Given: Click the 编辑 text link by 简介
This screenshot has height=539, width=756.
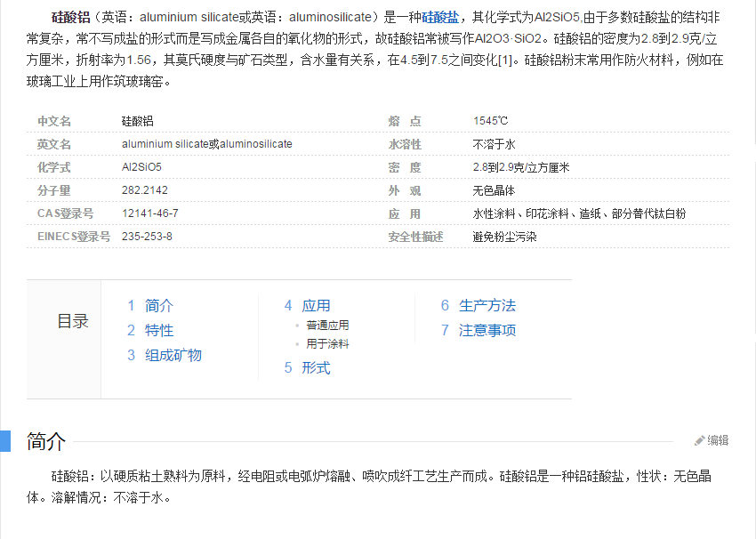Looking at the screenshot, I should coord(718,440).
